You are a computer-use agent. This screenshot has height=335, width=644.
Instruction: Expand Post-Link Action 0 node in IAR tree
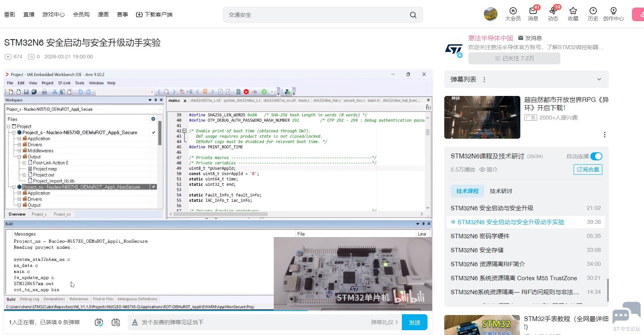coord(24,163)
